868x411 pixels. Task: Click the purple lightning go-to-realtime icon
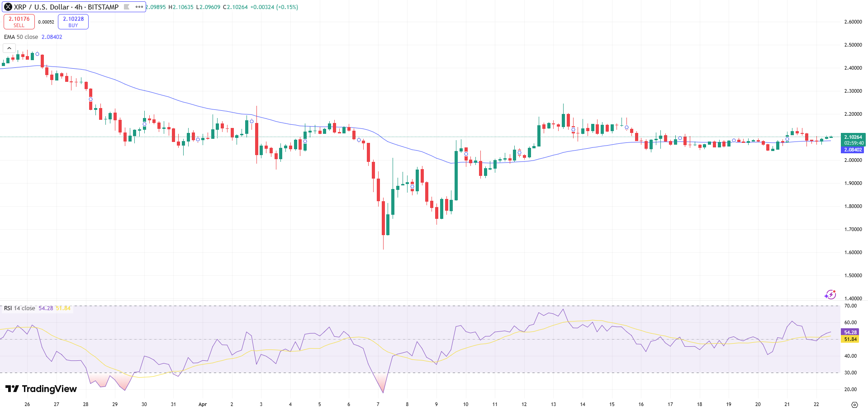tap(830, 295)
